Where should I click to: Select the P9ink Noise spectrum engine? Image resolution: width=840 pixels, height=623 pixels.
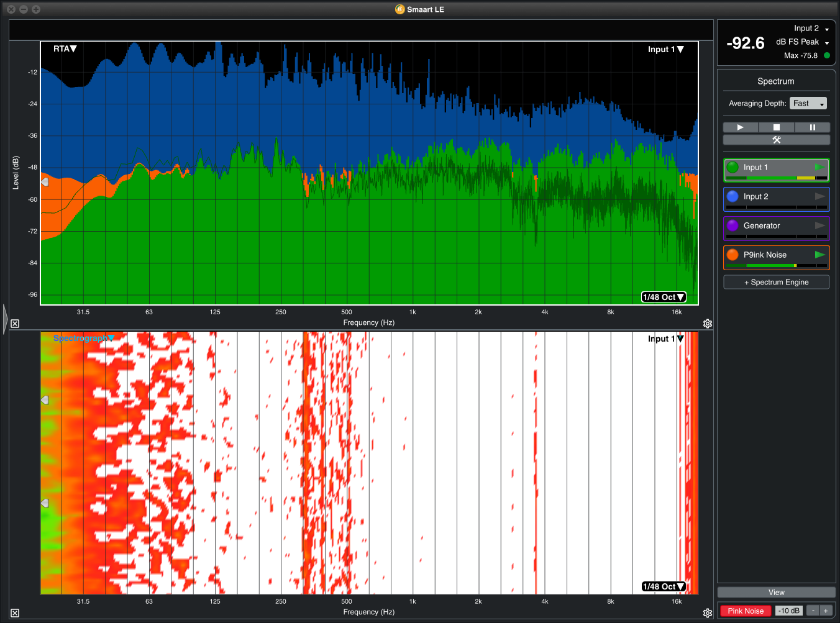point(776,258)
